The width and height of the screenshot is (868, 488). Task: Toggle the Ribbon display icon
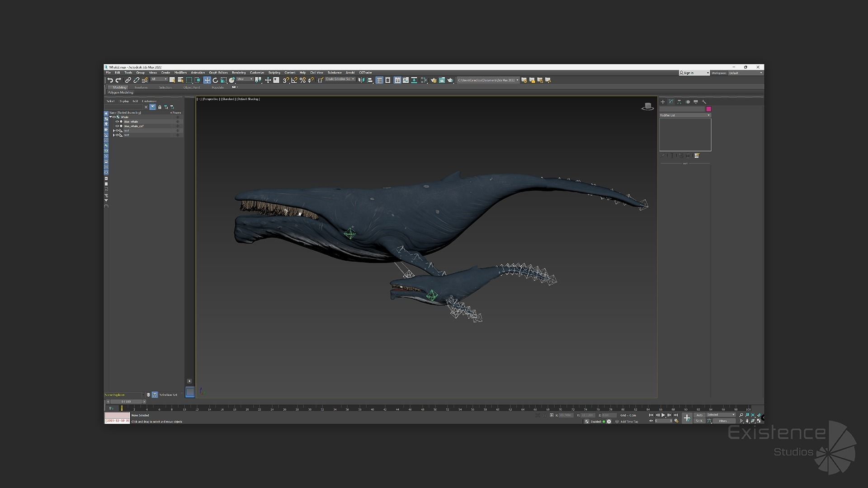397,80
